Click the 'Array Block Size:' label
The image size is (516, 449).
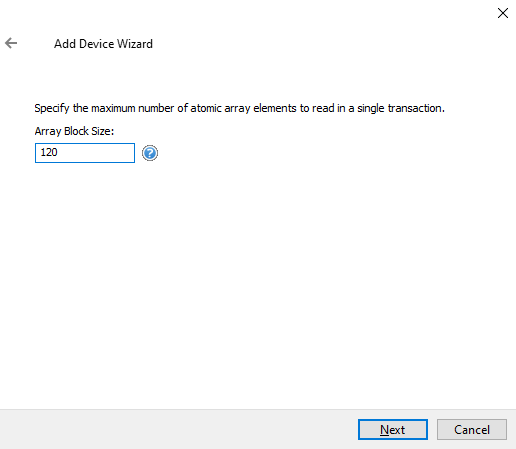[74, 131]
